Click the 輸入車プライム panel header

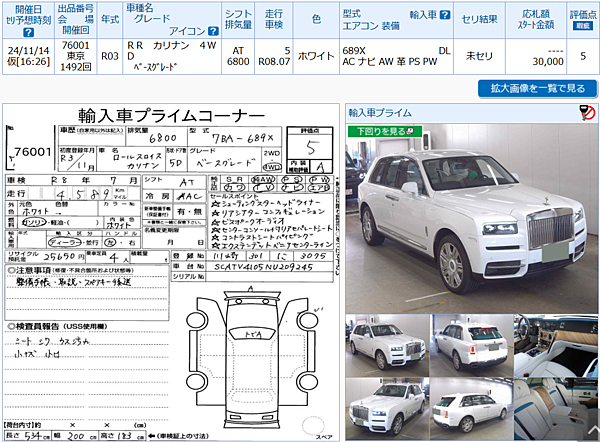point(471,113)
